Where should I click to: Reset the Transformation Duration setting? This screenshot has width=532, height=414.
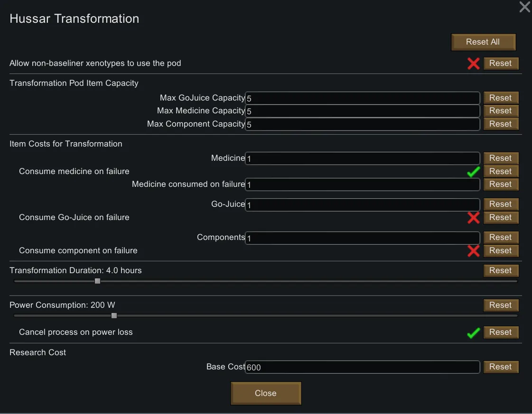point(500,270)
